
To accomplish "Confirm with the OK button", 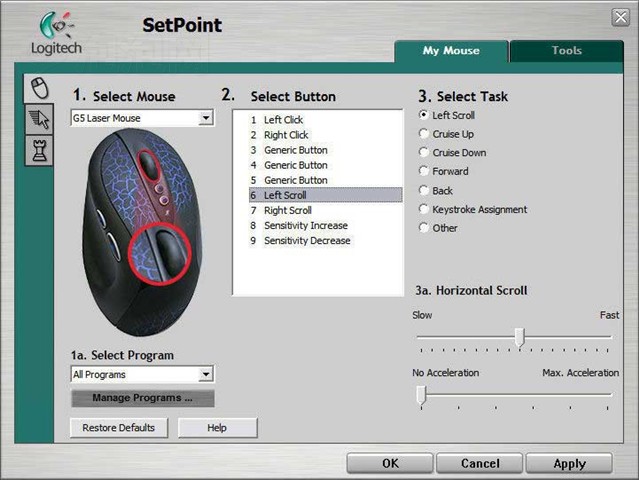I will [x=390, y=463].
